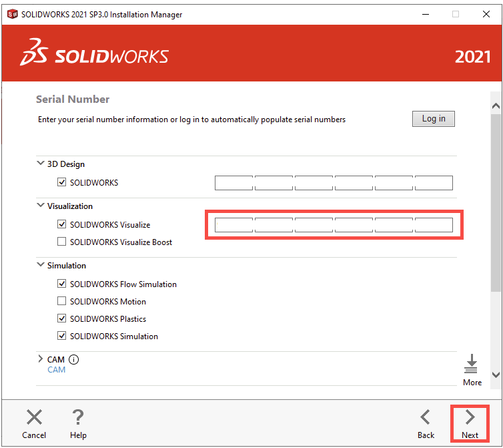Collapse the 3D Design section
The width and height of the screenshot is (503, 448).
(x=41, y=164)
